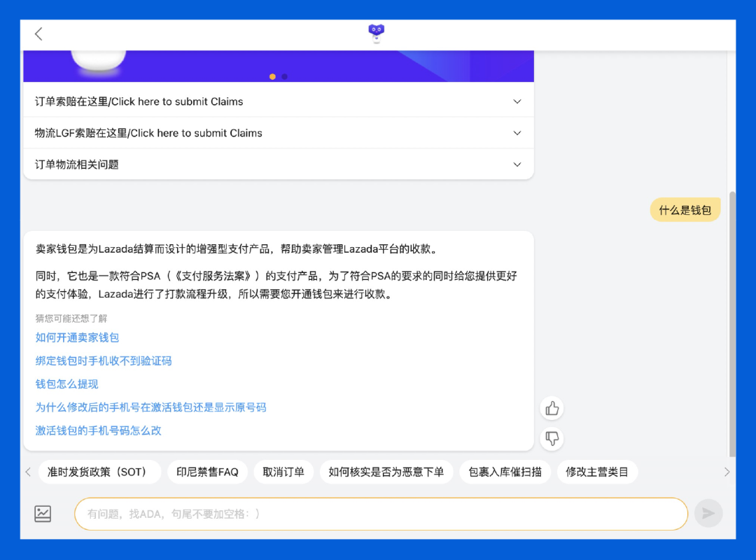Click the message input field to type a question
The width and height of the screenshot is (756, 560).
coord(378,513)
